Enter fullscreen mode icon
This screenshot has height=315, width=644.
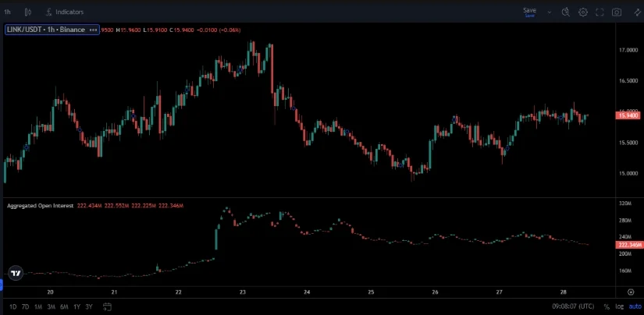click(600, 12)
